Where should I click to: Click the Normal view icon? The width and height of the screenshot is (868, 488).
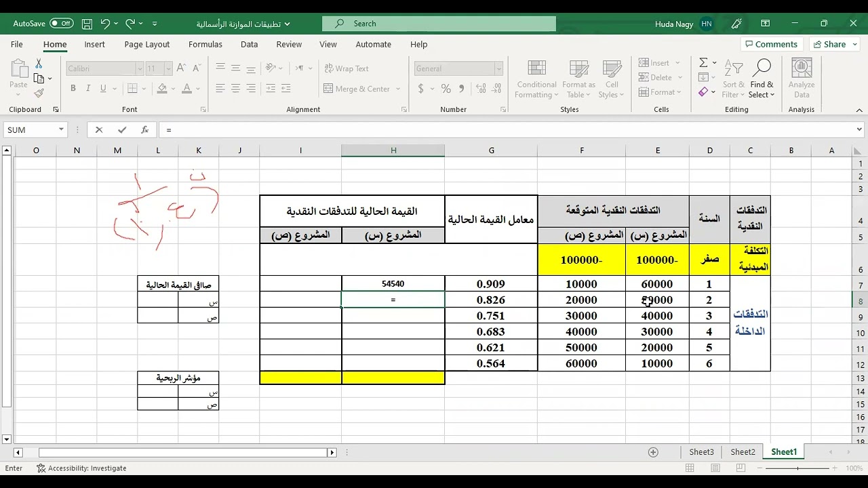click(690, 468)
